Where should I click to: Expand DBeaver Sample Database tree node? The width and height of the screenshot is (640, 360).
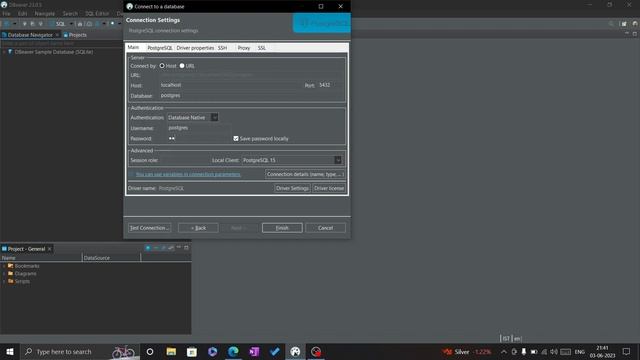click(4, 52)
